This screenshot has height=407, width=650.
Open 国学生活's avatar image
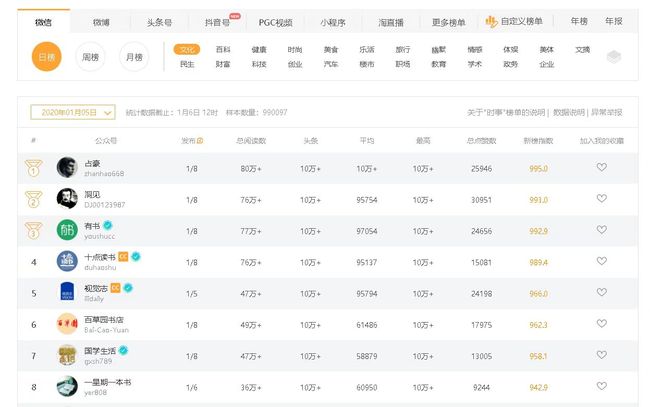tap(67, 355)
